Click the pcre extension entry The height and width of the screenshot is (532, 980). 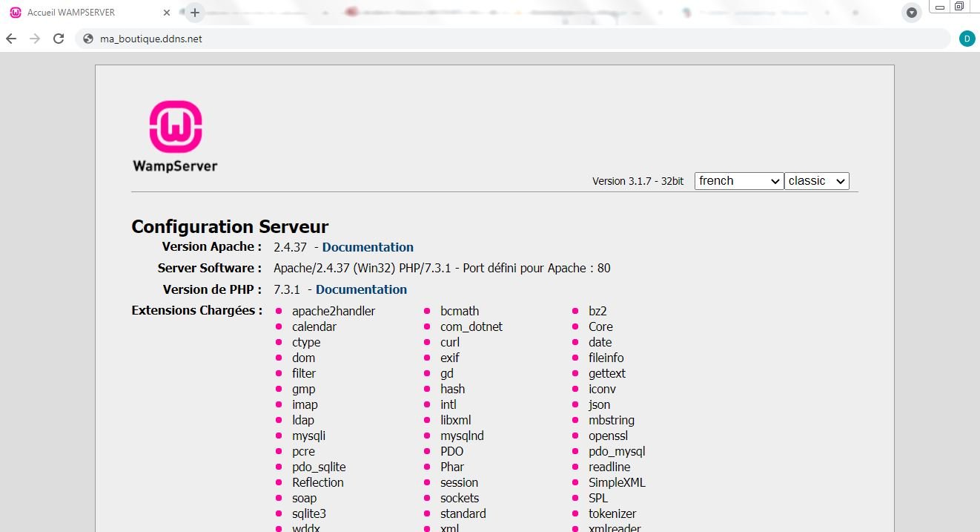[303, 451]
